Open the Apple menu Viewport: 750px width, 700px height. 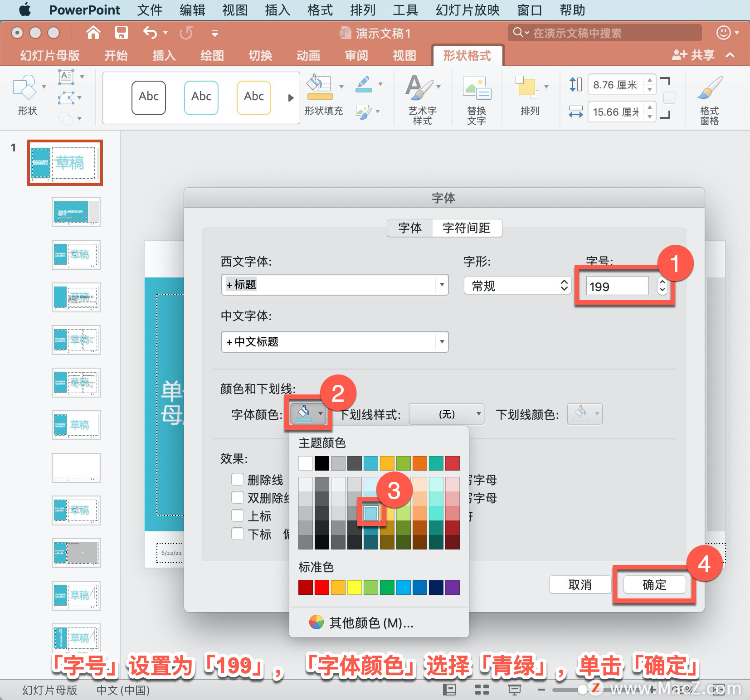tap(25, 10)
